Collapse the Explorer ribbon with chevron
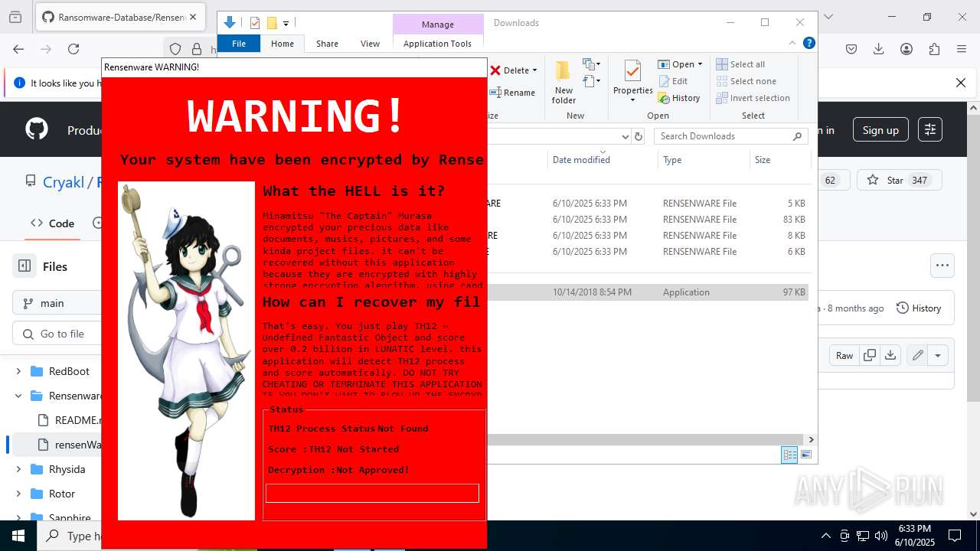Image resolution: width=980 pixels, height=551 pixels. click(x=792, y=44)
